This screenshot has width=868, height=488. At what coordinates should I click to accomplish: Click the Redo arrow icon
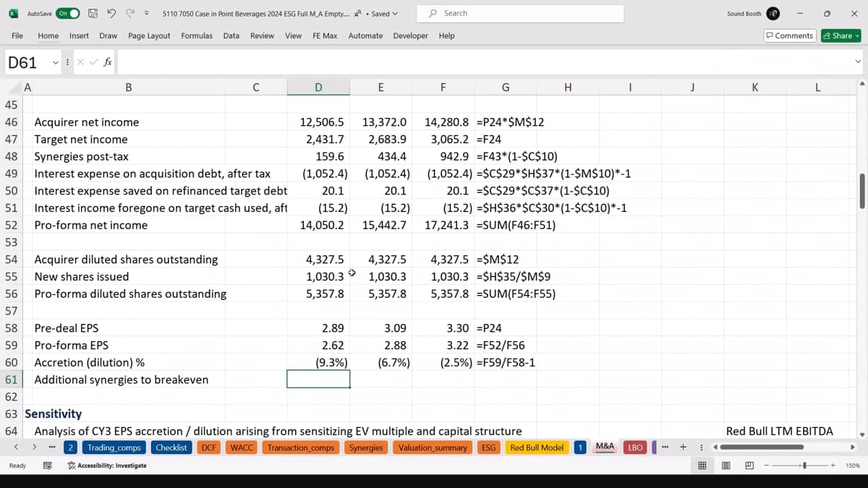[x=130, y=13]
